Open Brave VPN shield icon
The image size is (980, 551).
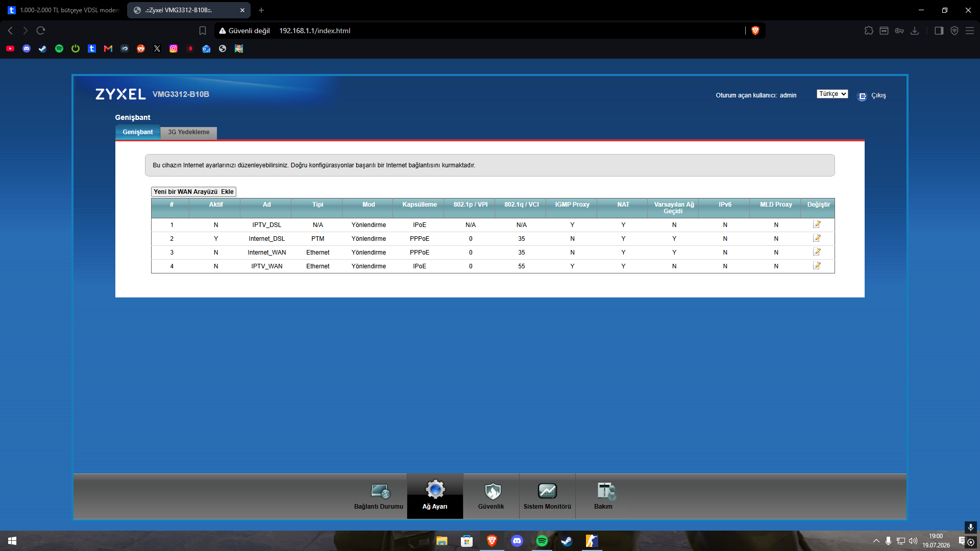(x=954, y=31)
